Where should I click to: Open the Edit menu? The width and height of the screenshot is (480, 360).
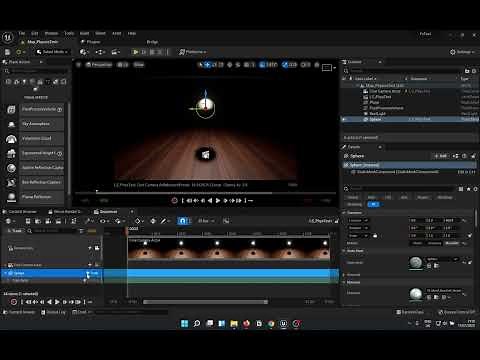[x=35, y=33]
